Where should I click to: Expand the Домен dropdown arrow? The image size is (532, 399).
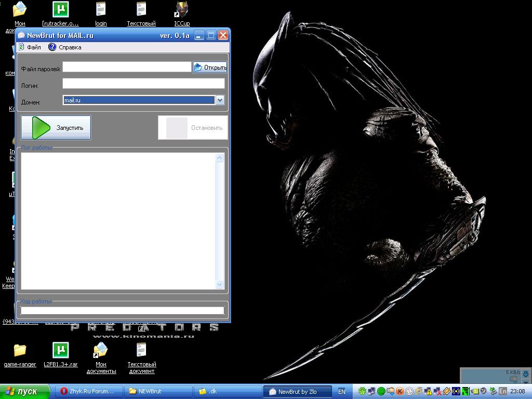(220, 100)
